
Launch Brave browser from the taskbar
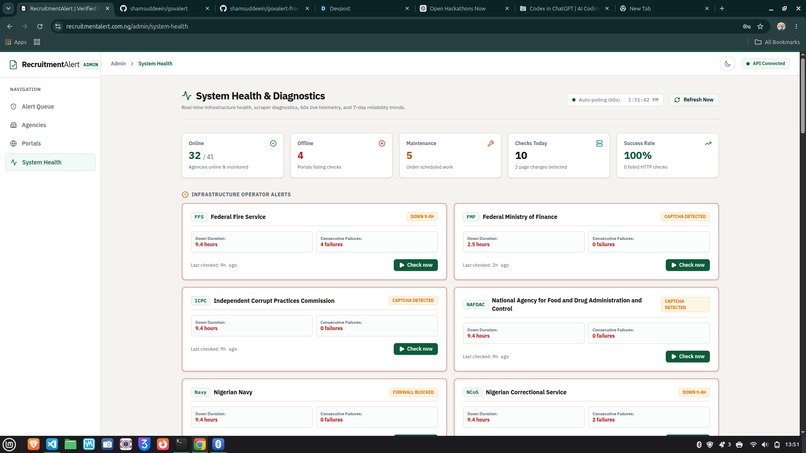33,444
